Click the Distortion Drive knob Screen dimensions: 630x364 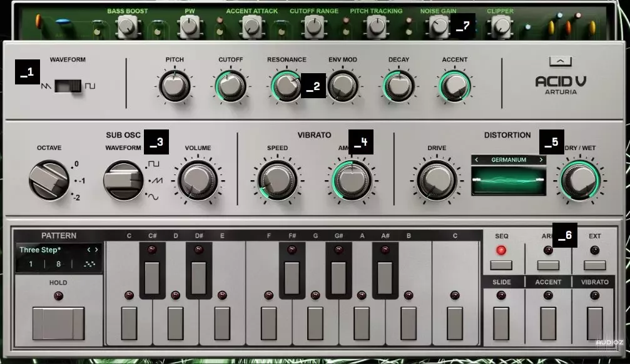(437, 180)
